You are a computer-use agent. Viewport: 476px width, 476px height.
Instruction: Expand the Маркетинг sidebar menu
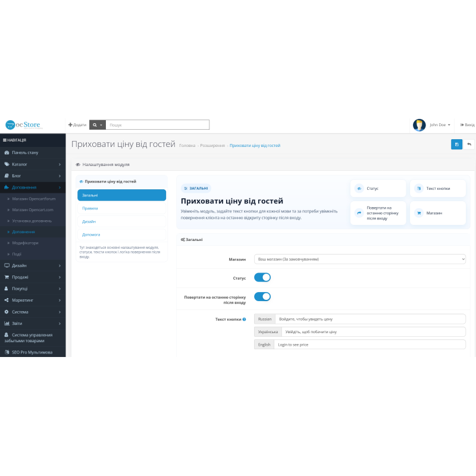(x=33, y=300)
